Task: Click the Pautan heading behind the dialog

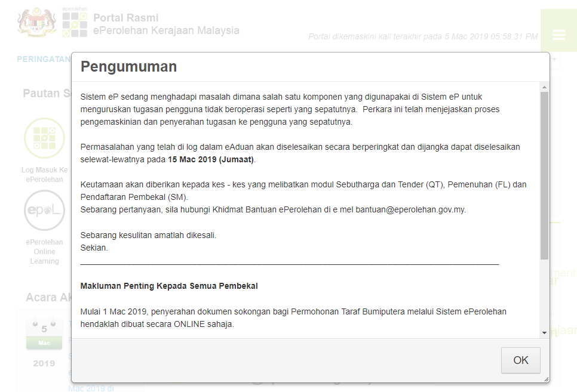Action: [47, 93]
